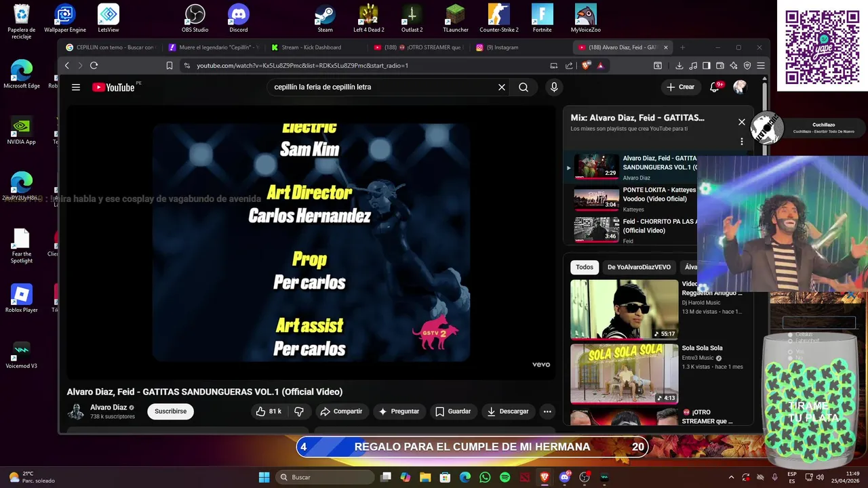Open a new browser tab
Image resolution: width=868 pixels, height=488 pixels.
click(682, 47)
